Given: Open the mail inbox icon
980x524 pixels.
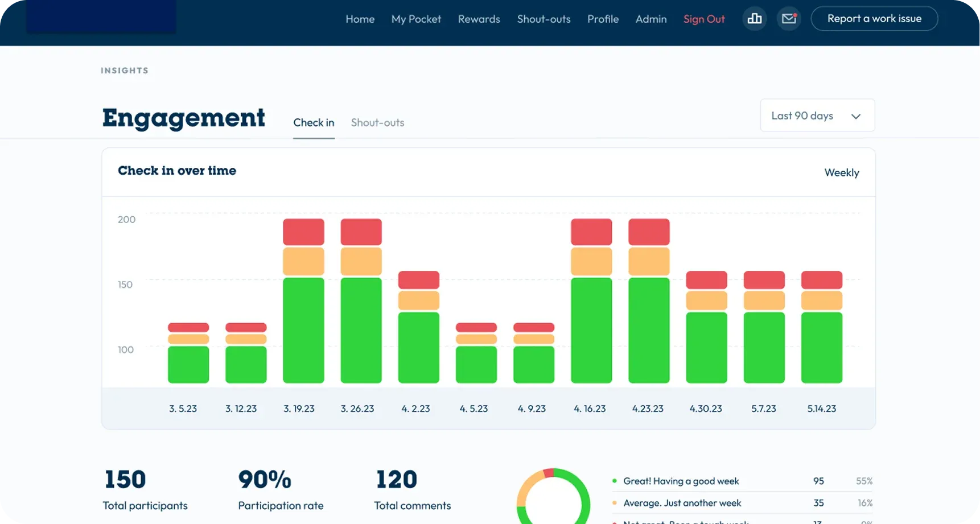Looking at the screenshot, I should click(x=789, y=19).
